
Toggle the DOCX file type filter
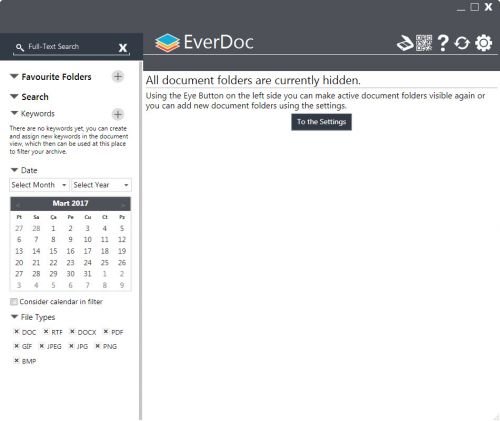click(72, 332)
